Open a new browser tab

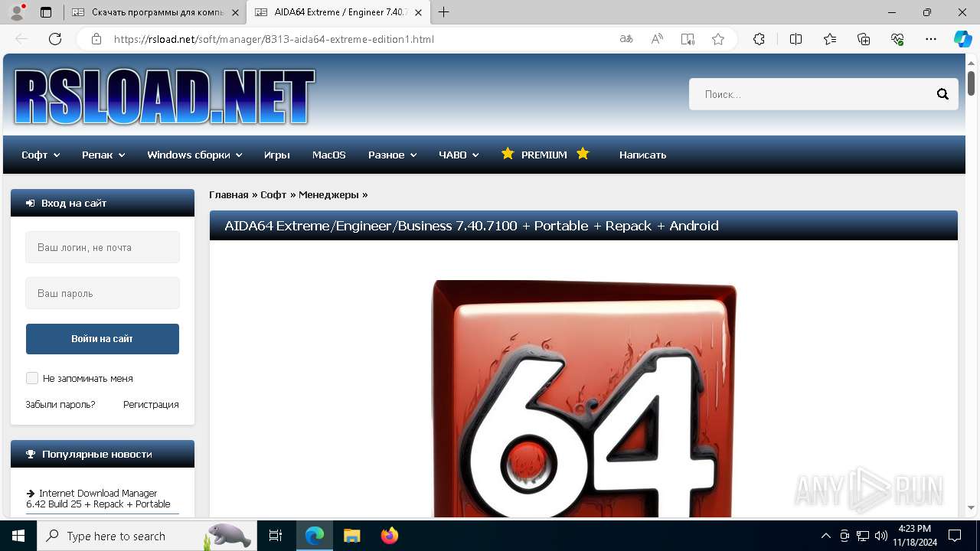click(x=443, y=12)
